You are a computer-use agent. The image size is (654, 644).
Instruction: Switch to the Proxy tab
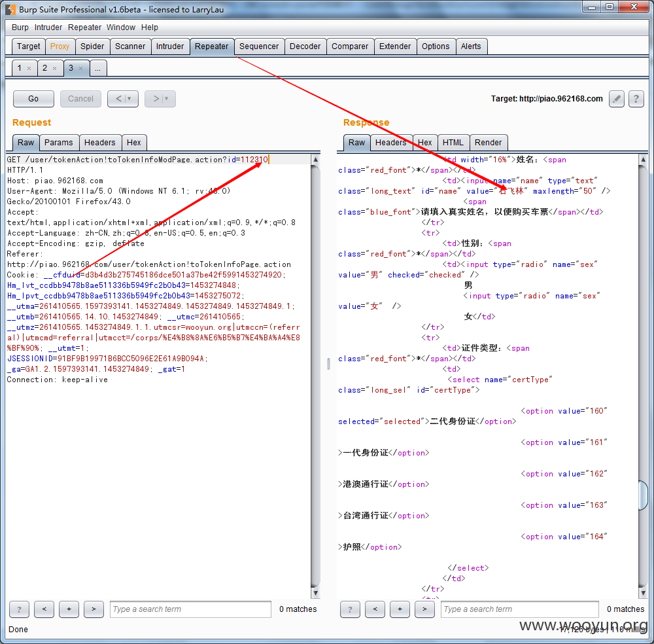[60, 46]
